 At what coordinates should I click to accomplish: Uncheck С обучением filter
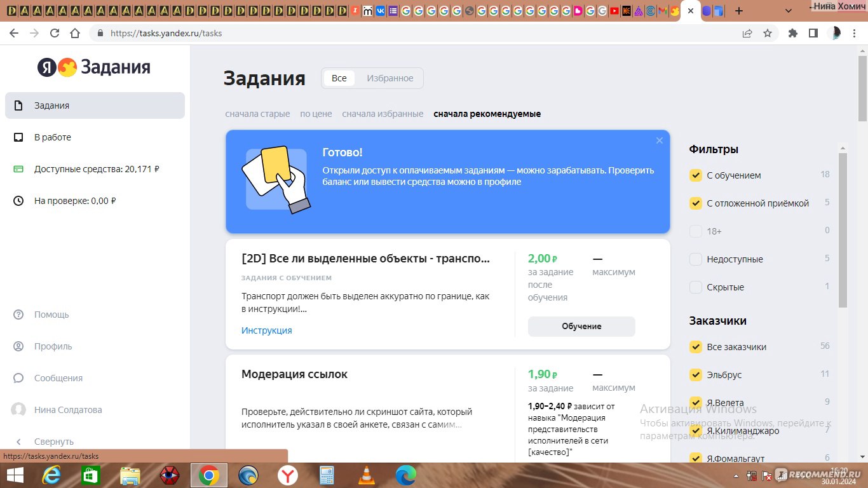[x=696, y=175]
